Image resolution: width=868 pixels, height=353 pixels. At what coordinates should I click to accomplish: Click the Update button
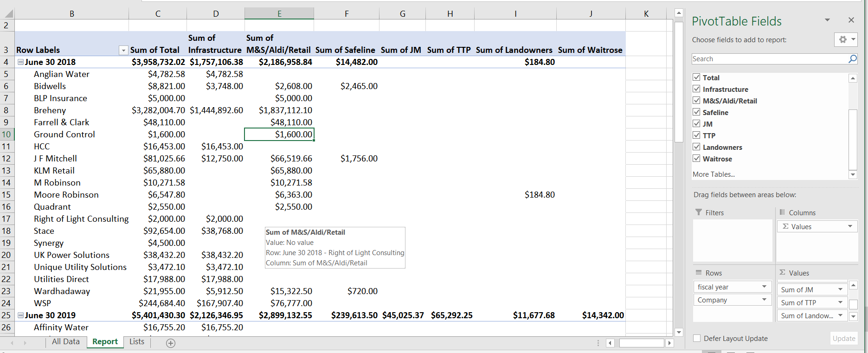pyautogui.click(x=844, y=338)
